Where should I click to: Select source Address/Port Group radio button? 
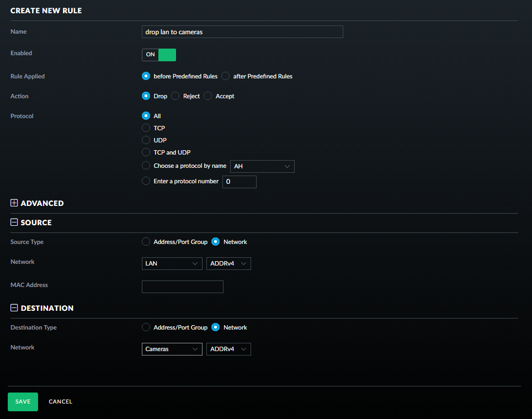[x=146, y=242]
